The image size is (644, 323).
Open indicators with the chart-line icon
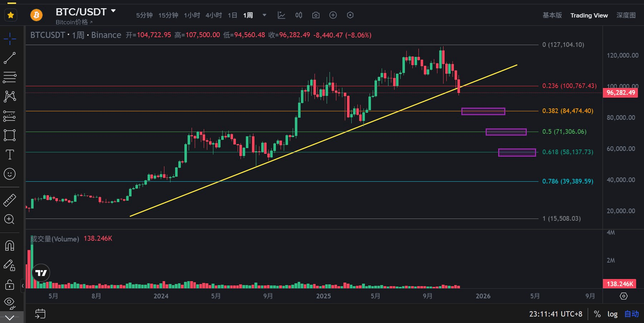point(281,15)
